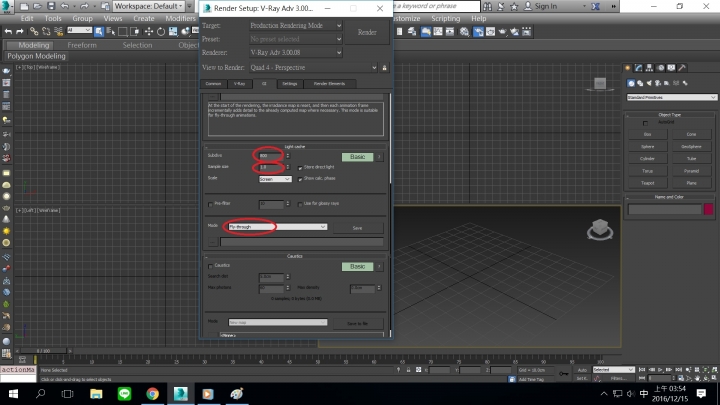Select the Geometry category in the Create panel

[x=631, y=83]
